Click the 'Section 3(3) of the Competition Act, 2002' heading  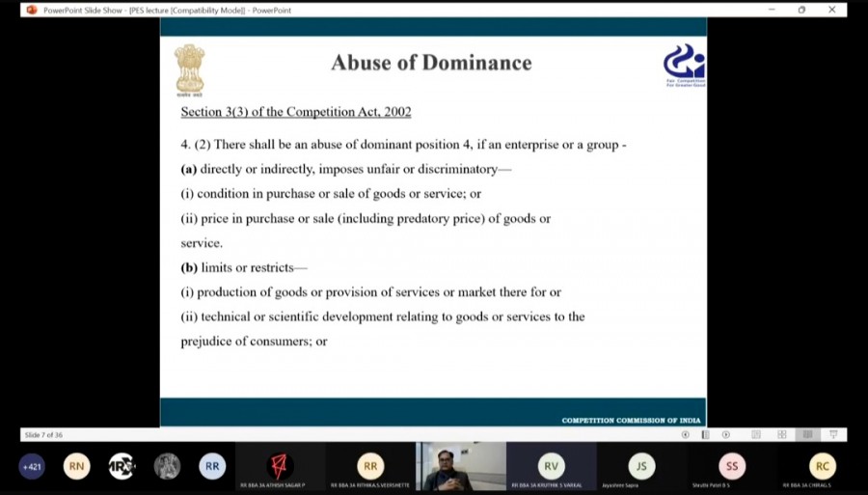tap(296, 112)
